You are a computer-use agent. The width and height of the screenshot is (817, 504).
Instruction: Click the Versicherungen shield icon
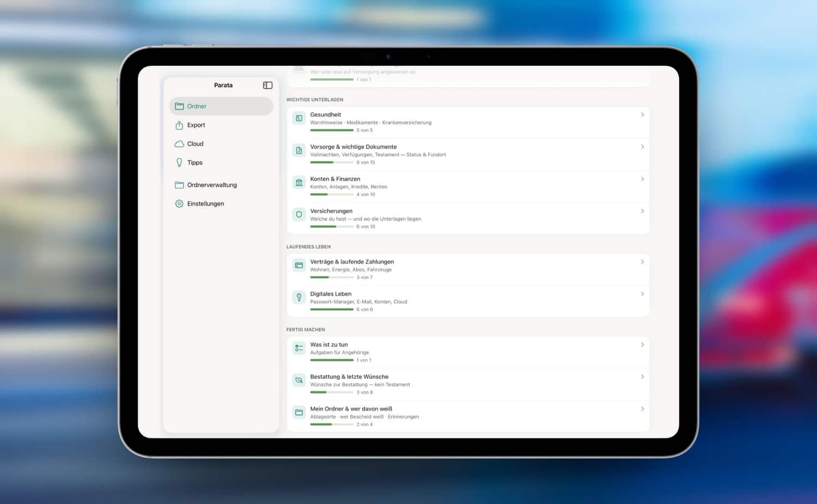click(x=299, y=214)
